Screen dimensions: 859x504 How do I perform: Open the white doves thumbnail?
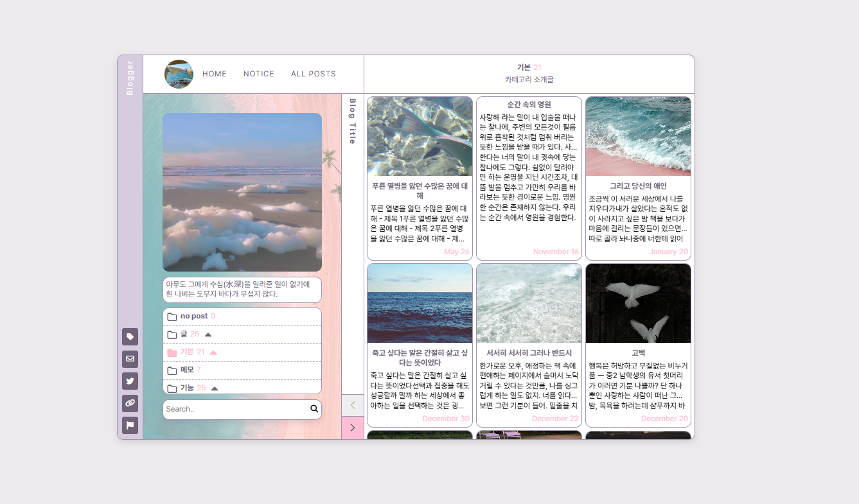[x=638, y=303]
